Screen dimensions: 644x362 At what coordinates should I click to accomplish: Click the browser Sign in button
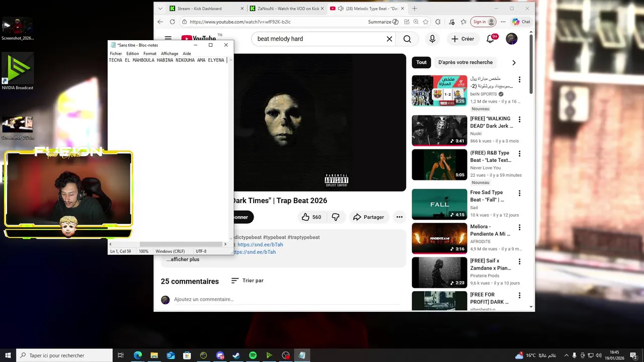click(x=483, y=22)
